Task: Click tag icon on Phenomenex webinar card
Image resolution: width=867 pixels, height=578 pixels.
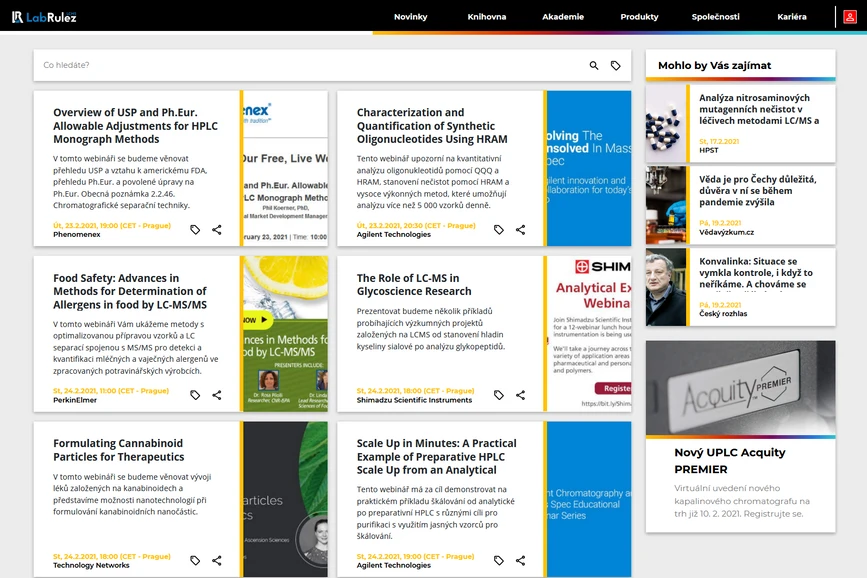Action: (195, 230)
